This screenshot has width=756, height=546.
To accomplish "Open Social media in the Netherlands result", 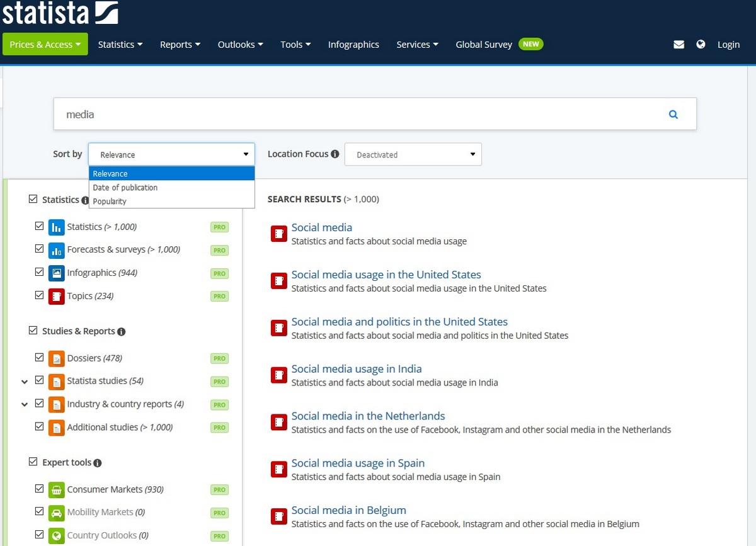I will [x=368, y=416].
